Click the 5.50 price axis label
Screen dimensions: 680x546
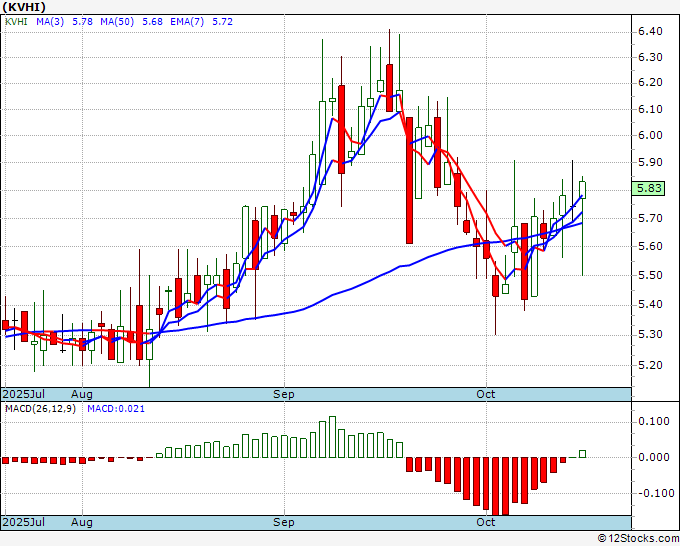coord(650,275)
